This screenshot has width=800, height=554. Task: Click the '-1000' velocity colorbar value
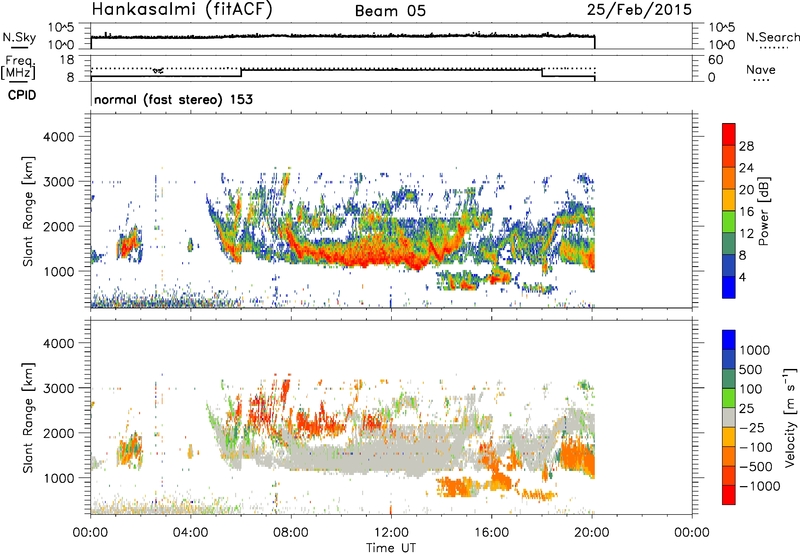(x=760, y=486)
